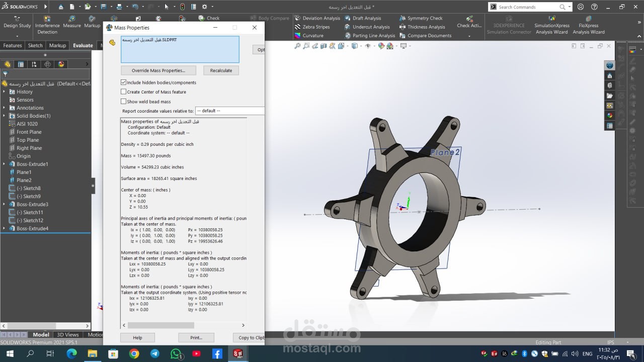Screen dimensions: 644x362
Task: Switch to the Sketch ribbon tab
Action: pyautogui.click(x=35, y=45)
